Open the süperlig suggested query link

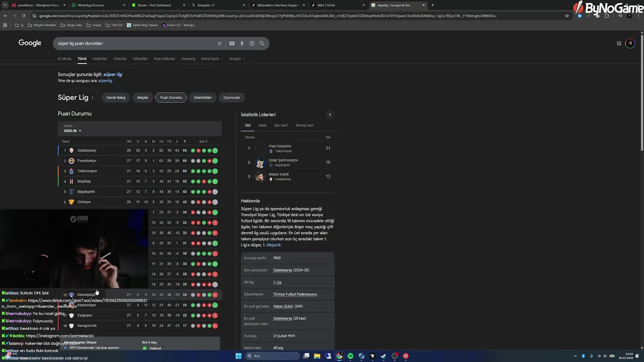(x=105, y=80)
